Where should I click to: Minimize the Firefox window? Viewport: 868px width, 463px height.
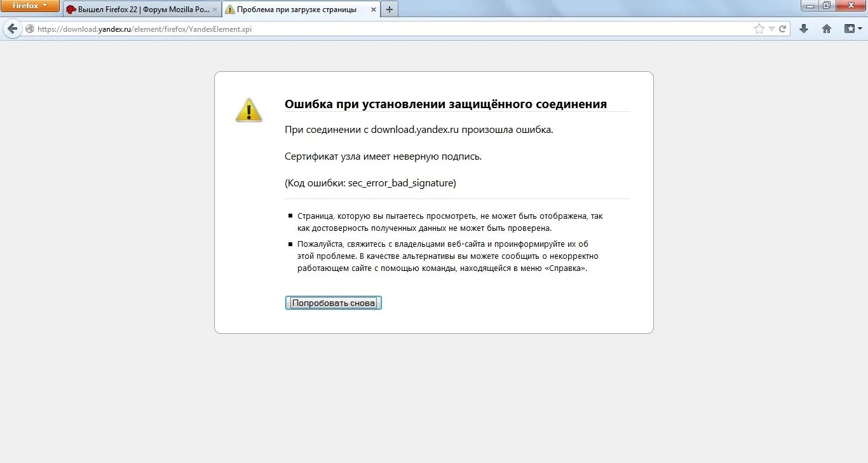point(809,6)
